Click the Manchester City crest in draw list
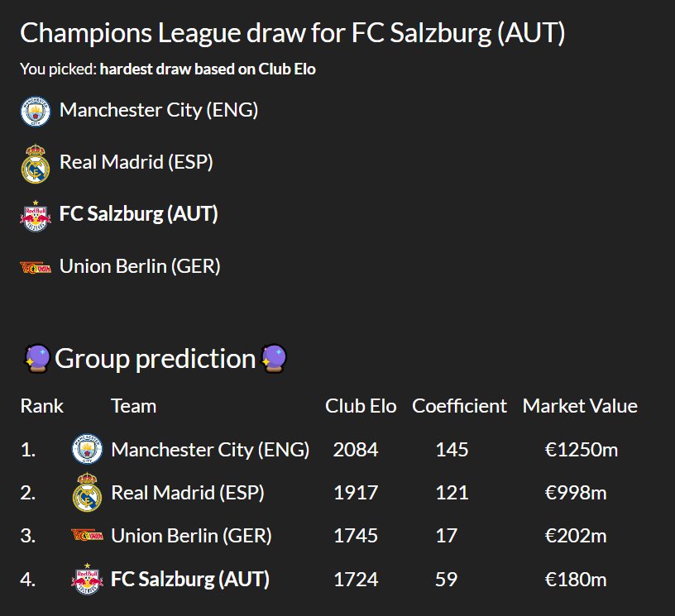 click(x=36, y=112)
